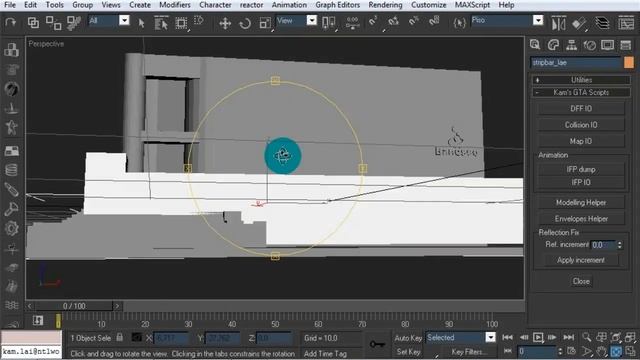This screenshot has width=640, height=360.
Task: Toggle the Percent Snap button
Action: [x=413, y=21]
